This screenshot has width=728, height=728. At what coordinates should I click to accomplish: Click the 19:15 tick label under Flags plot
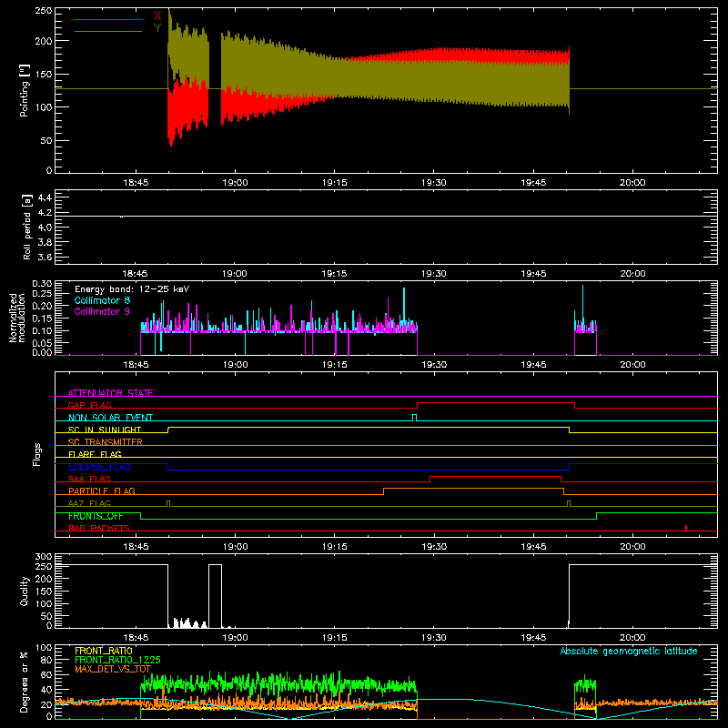tap(334, 547)
